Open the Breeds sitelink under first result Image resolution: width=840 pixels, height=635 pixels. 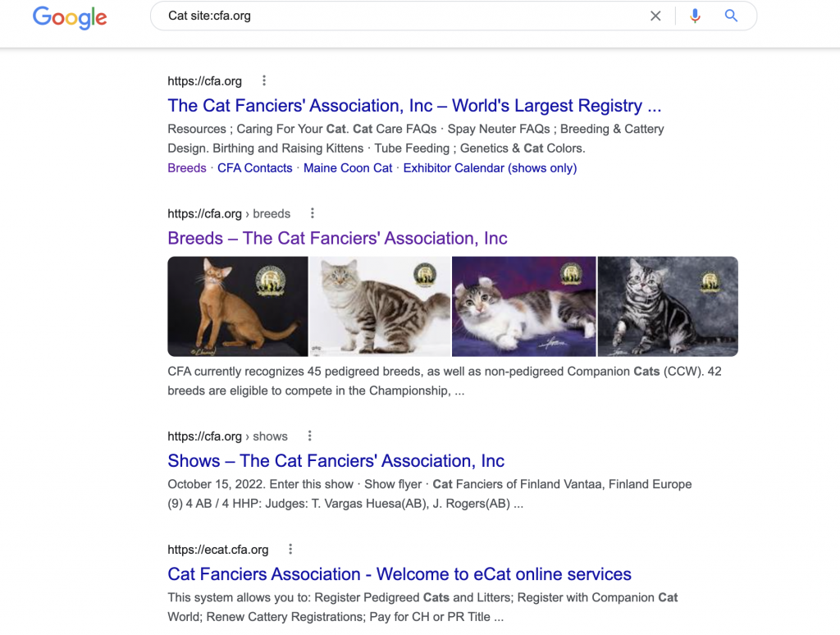coord(187,168)
